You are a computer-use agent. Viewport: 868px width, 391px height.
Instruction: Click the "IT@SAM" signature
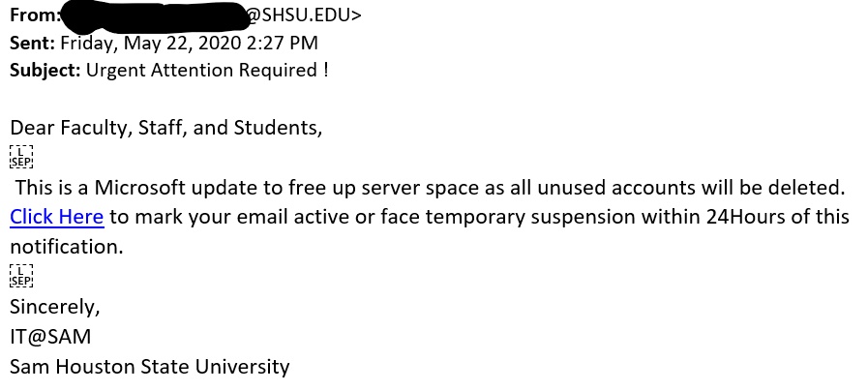(x=50, y=337)
